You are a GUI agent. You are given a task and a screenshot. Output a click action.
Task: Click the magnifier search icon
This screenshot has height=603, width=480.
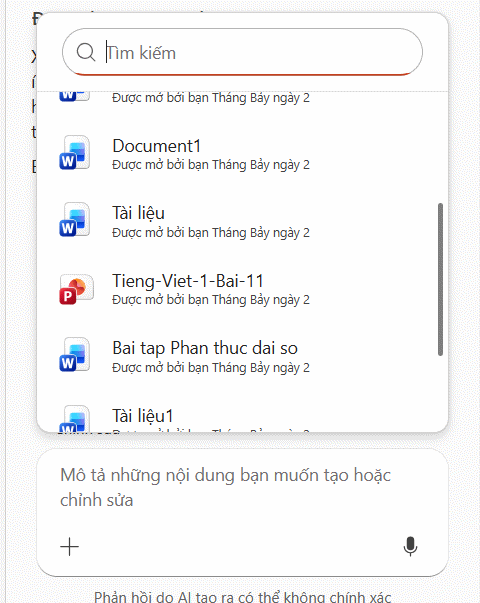pos(86,52)
